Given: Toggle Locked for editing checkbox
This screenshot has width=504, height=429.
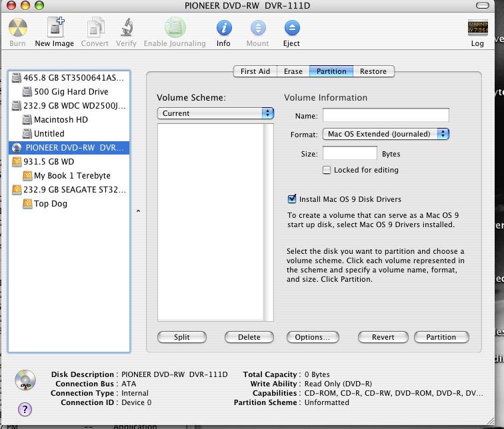Looking at the screenshot, I should pyautogui.click(x=327, y=170).
